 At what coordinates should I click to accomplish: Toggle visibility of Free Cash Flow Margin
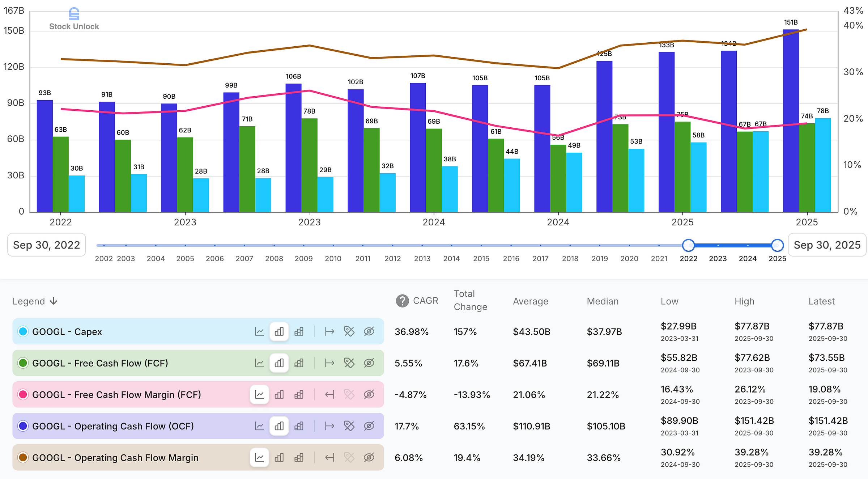369,394
